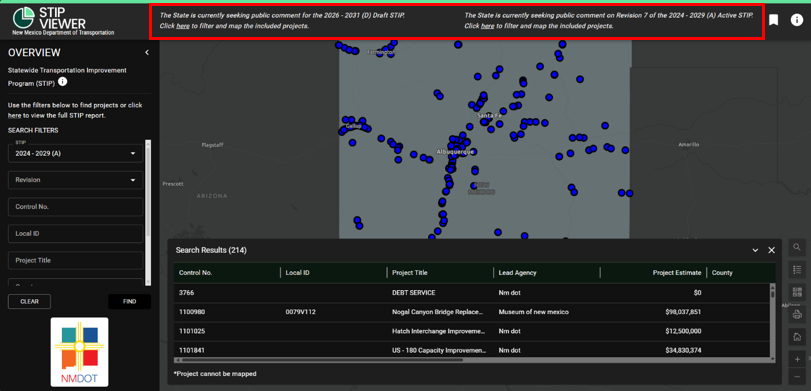Screen dimensions: 811x391
Task: Open the bookmark icon in the header
Action: (x=773, y=20)
